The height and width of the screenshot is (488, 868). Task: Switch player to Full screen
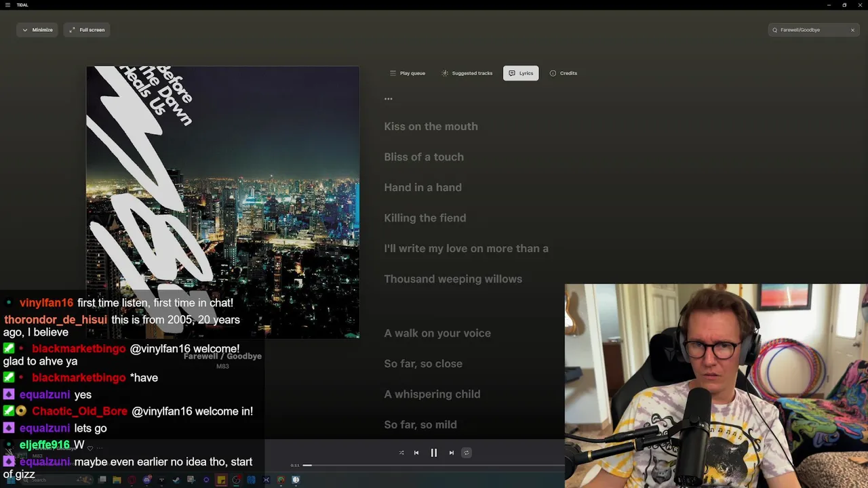(87, 30)
